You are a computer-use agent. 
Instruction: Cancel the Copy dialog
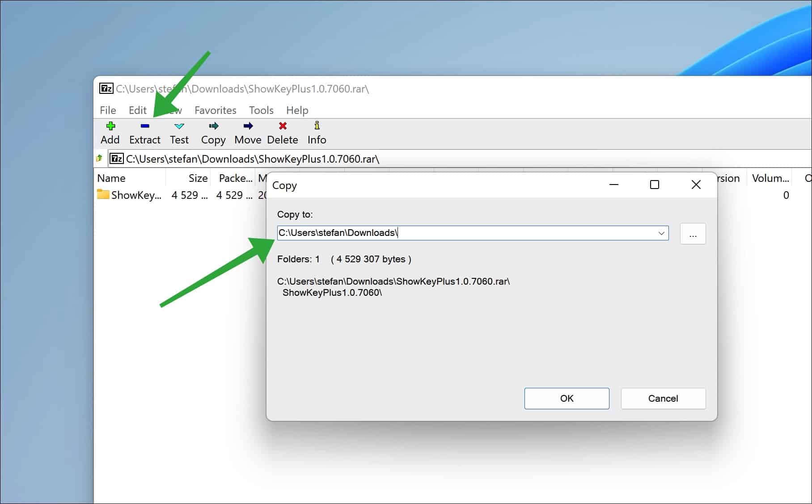coord(663,398)
